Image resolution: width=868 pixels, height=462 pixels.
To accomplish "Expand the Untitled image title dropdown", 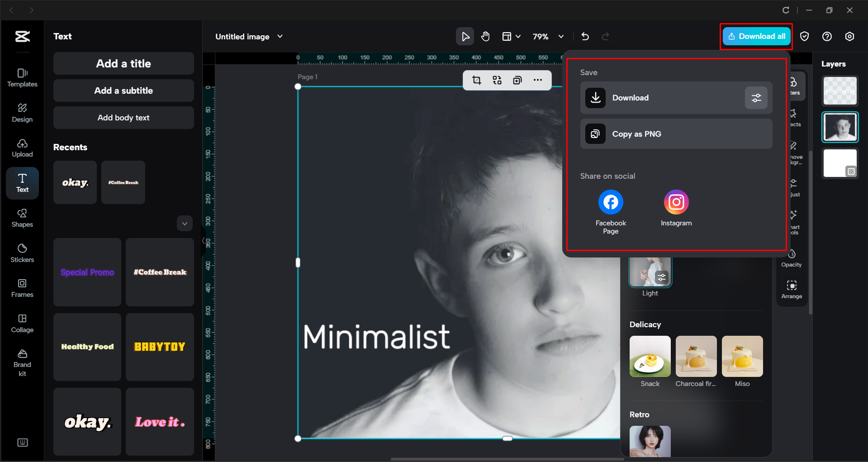I will tap(280, 36).
